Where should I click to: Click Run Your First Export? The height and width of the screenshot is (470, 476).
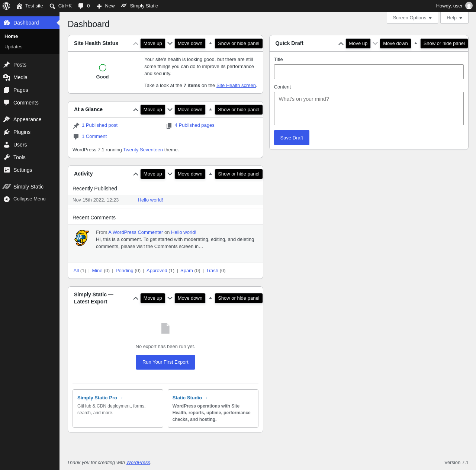click(165, 362)
